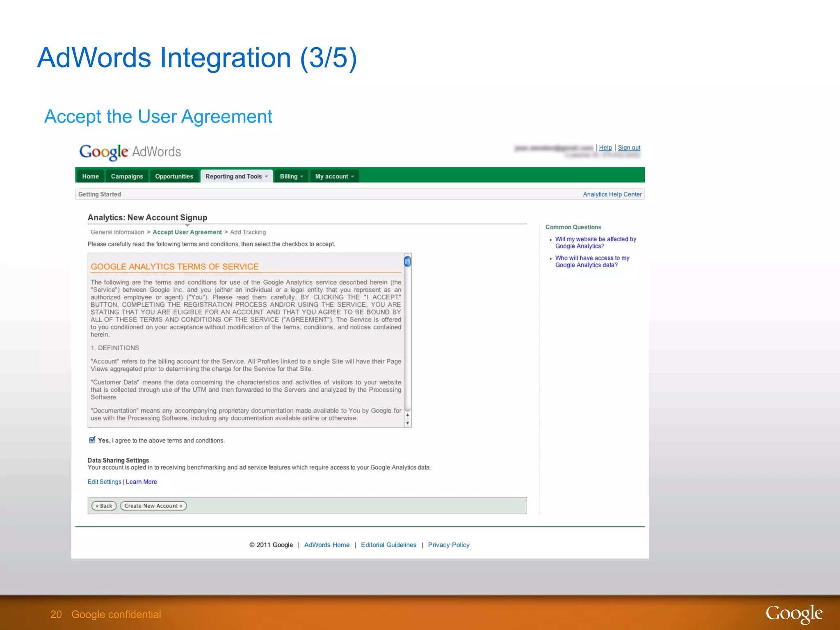840x630 pixels.
Task: Click Add Tracking breadcrumb step
Action: 248,232
